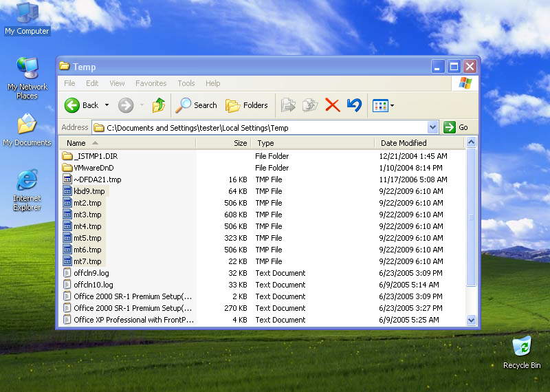
Task: Select the VMwareDnD folder
Action: 93,168
